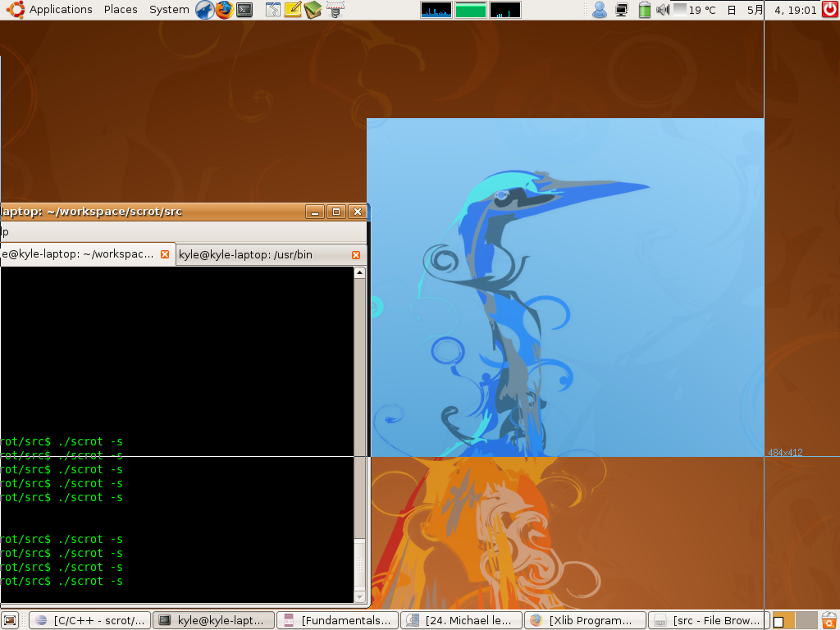This screenshot has width=840, height=630.
Task: Open the Places menu
Action: click(x=121, y=10)
